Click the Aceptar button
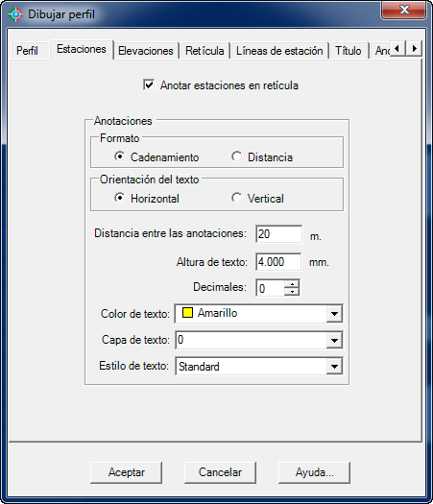Viewport: 433px width, 504px height. tap(127, 472)
